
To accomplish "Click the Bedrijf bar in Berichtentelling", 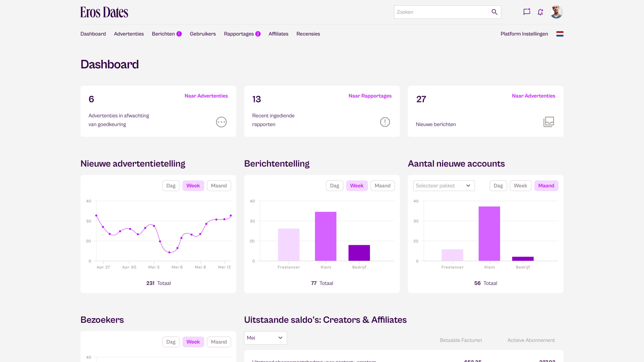I will tap(359, 253).
